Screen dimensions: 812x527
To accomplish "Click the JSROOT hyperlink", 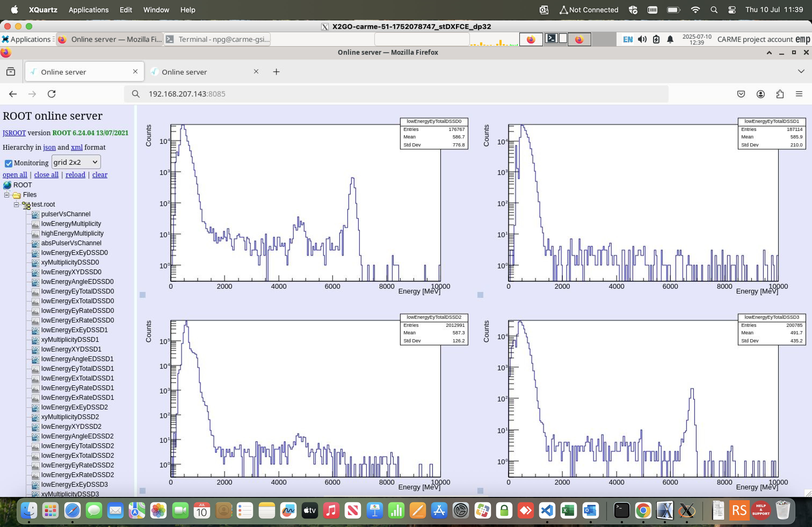I will click(x=14, y=133).
